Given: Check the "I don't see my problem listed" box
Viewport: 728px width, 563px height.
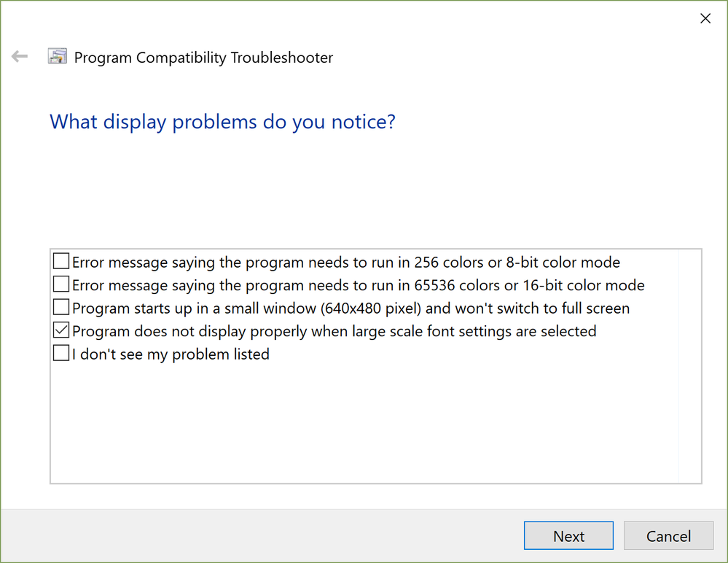Looking at the screenshot, I should pos(61,354).
